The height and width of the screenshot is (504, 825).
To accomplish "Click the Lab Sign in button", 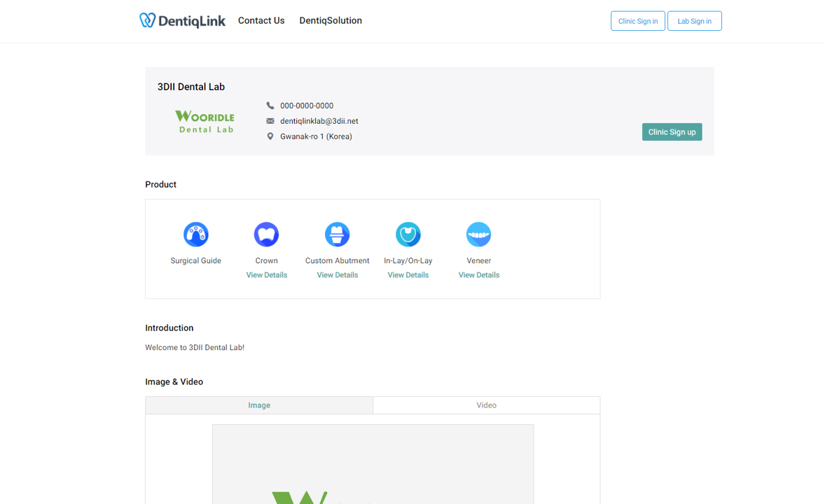I will click(x=694, y=20).
